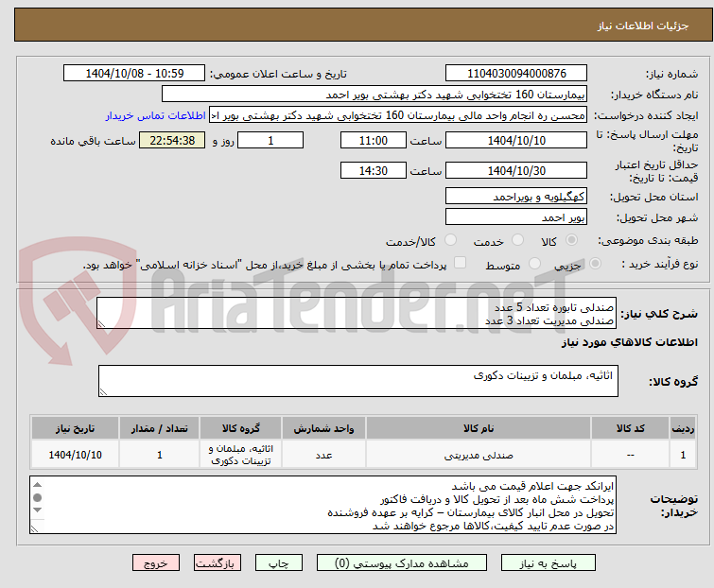
Task: Click the شرح کلی نیاز description text area
Action: 357,313
